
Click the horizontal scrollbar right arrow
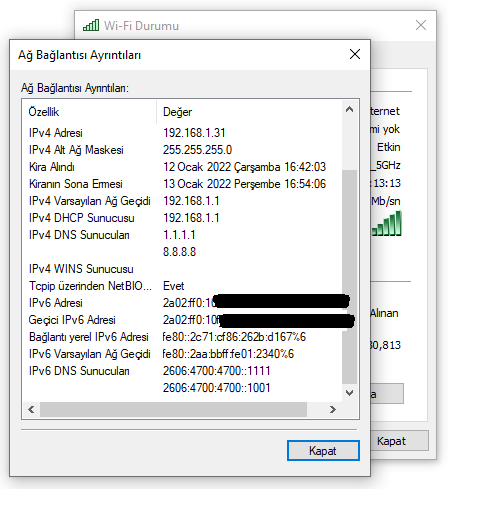[x=332, y=409]
